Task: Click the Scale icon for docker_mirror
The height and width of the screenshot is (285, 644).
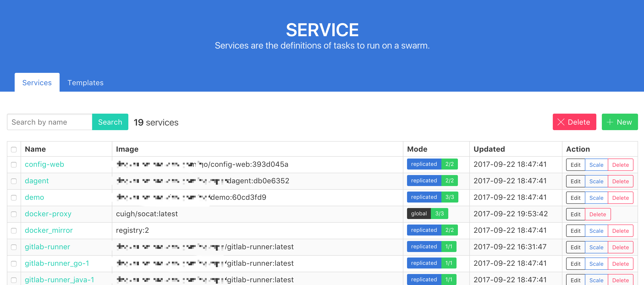Action: pos(596,230)
